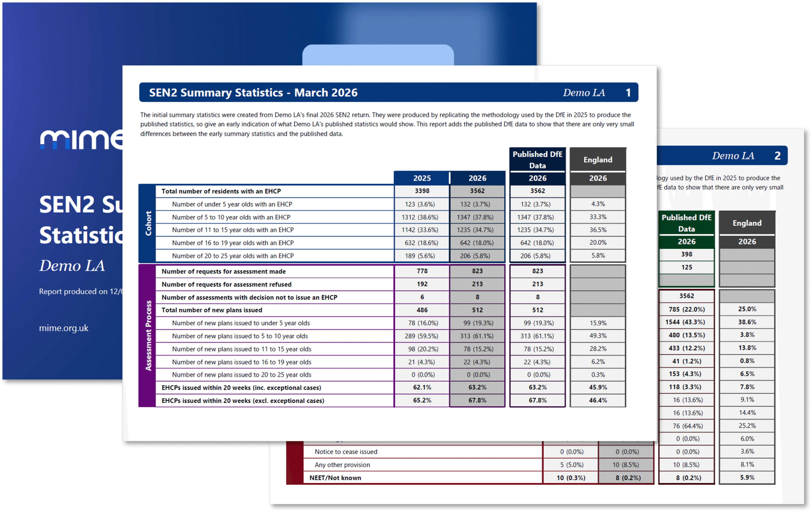Screen dimensions: 812x512
Task: Click the page number 1 in header
Action: (628, 92)
